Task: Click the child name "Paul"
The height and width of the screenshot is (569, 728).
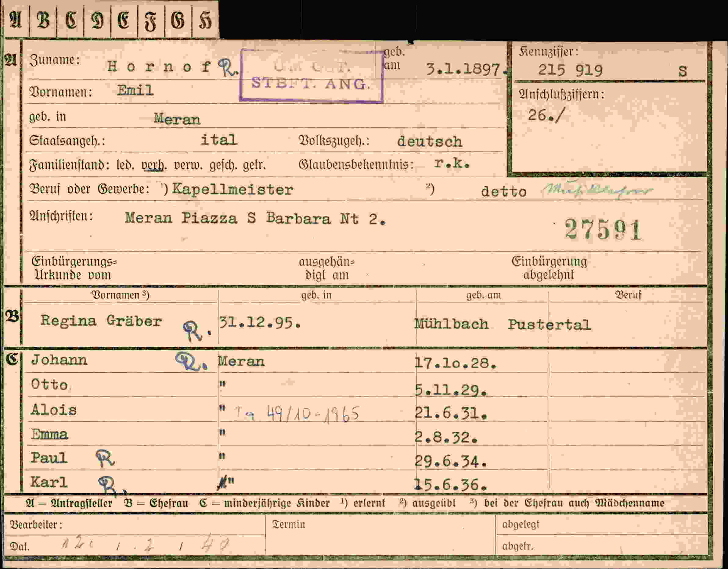Action: [x=49, y=458]
